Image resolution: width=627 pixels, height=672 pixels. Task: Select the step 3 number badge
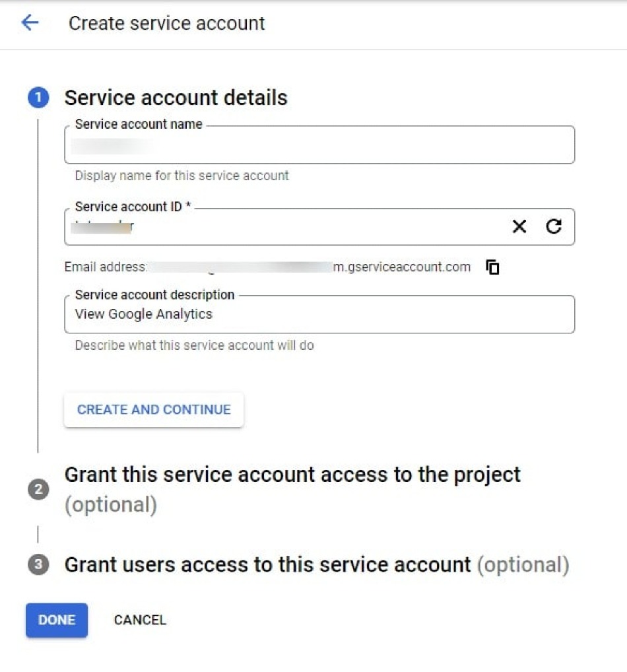38,564
